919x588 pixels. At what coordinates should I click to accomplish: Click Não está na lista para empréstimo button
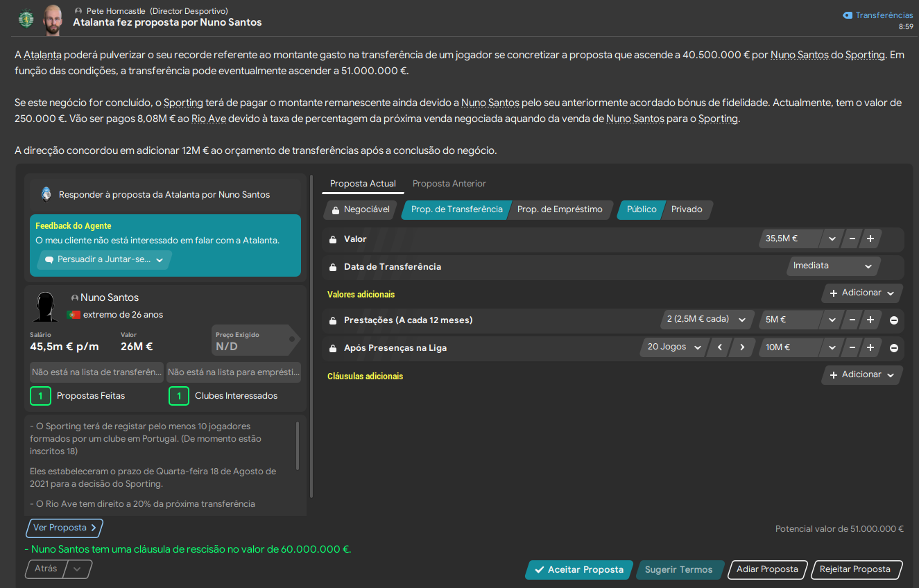(234, 372)
